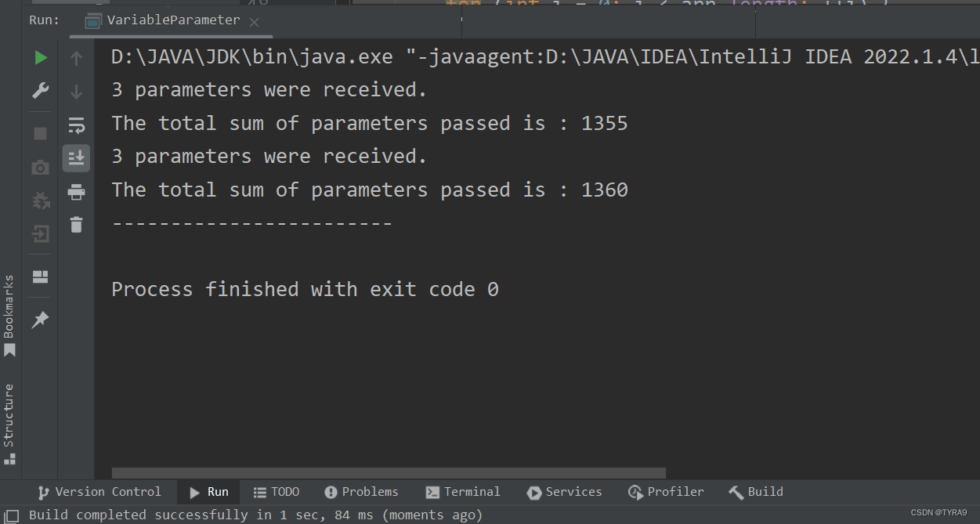Edit the run configuration with the wrench icon
The width and height of the screenshot is (980, 524).
[x=40, y=90]
